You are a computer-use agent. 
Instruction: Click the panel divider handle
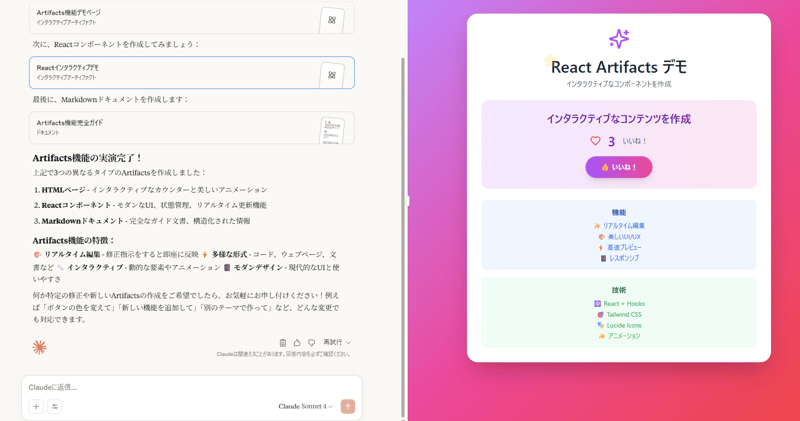408,201
